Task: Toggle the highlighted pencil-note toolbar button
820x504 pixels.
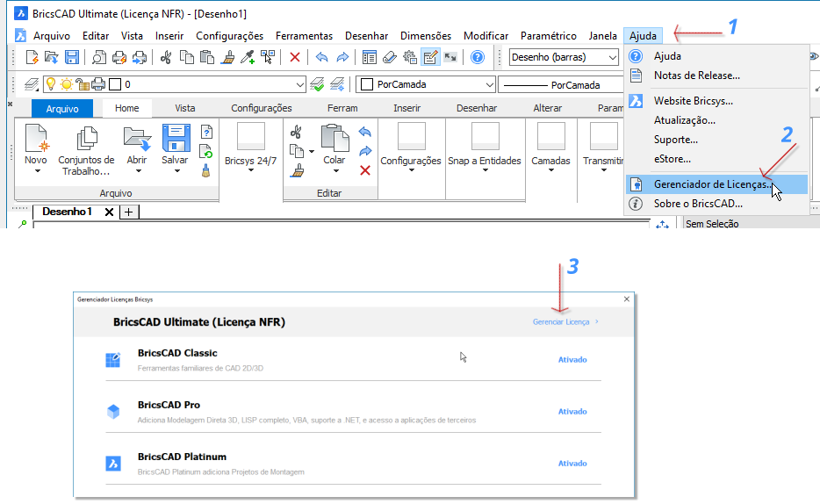Action: pos(430,57)
